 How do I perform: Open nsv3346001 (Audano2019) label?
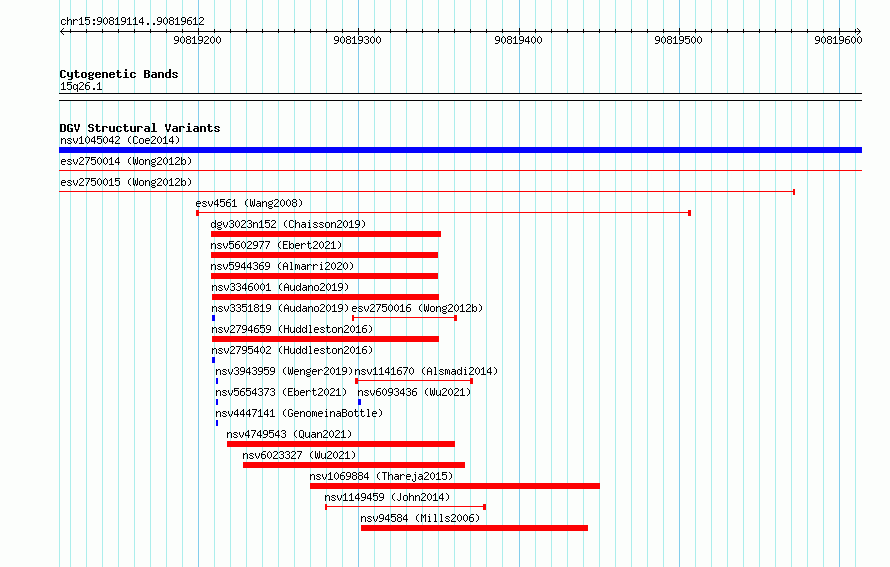(x=280, y=287)
